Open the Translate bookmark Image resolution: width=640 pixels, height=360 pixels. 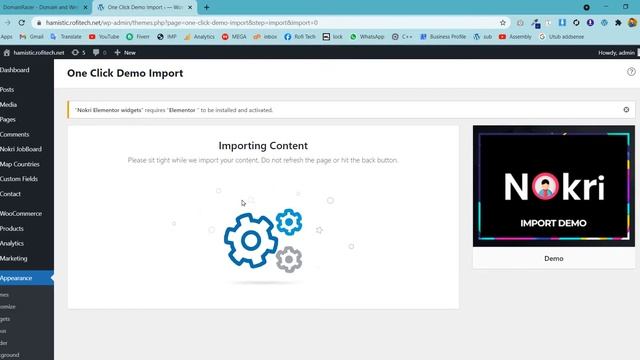66,37
